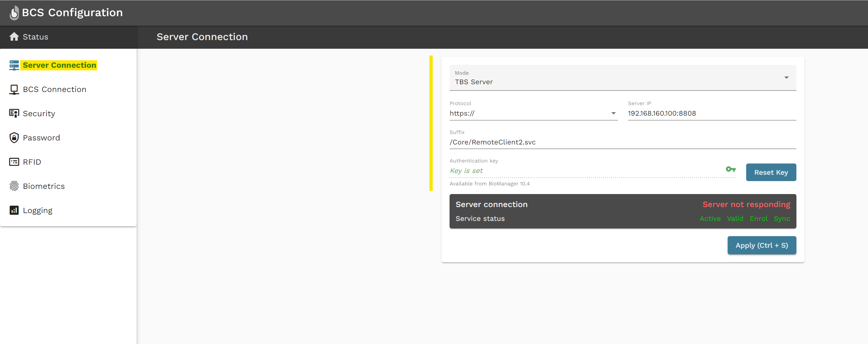Click the Server Connection page heading
Image resolution: width=868 pixels, height=344 pixels.
[x=202, y=37]
